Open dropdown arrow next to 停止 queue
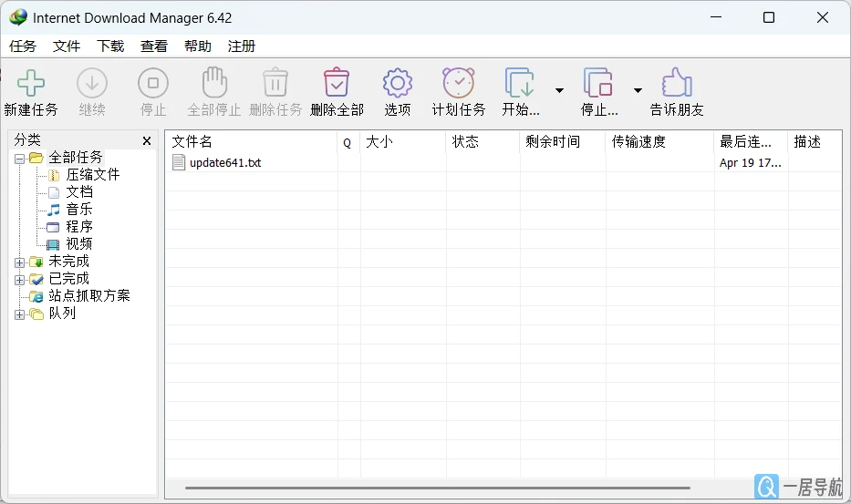 coord(638,90)
